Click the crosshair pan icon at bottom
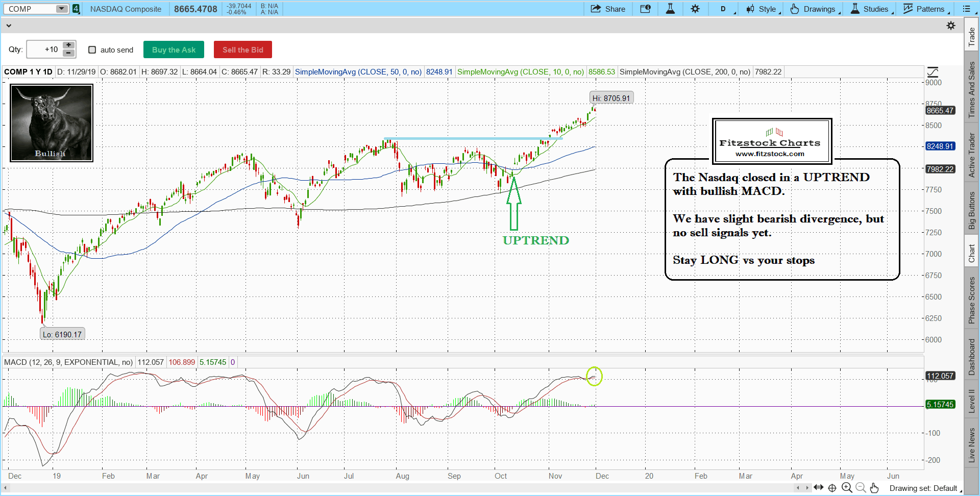Image resolution: width=980 pixels, height=496 pixels. tap(832, 488)
